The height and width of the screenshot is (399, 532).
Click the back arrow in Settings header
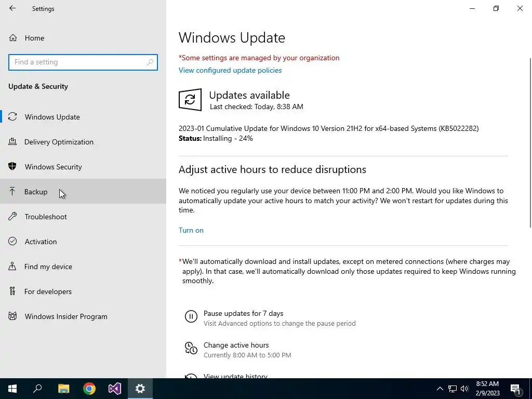pyautogui.click(x=12, y=8)
